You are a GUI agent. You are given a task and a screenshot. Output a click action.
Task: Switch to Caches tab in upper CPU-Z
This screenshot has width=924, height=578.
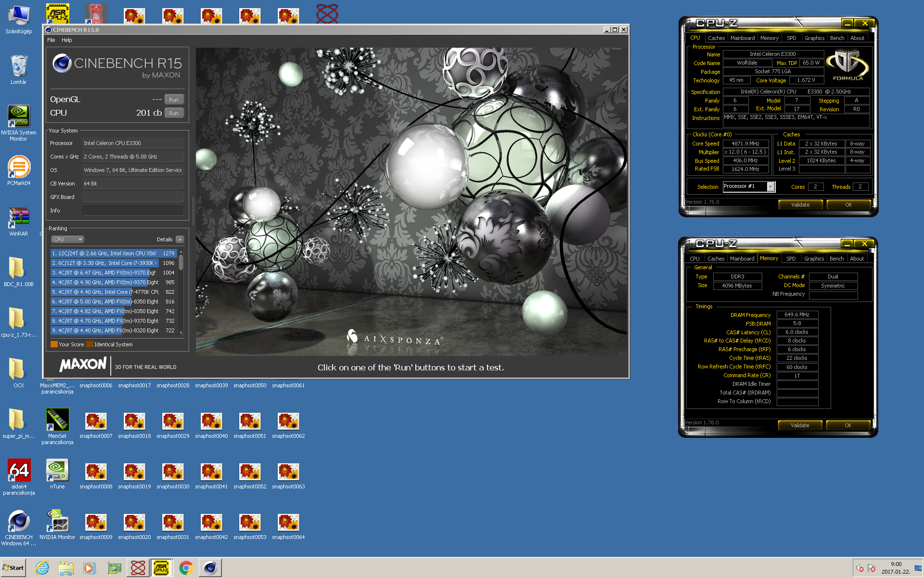click(716, 38)
